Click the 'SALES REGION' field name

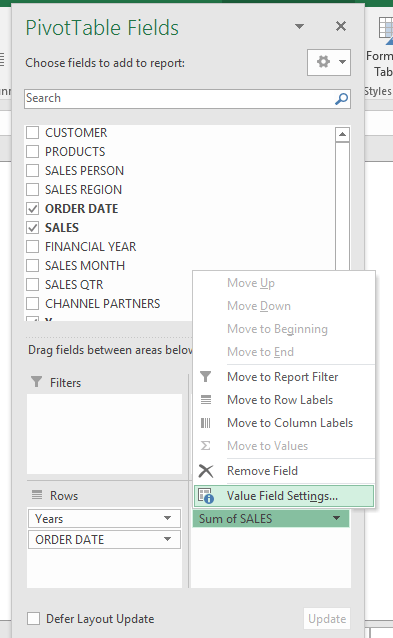83,190
